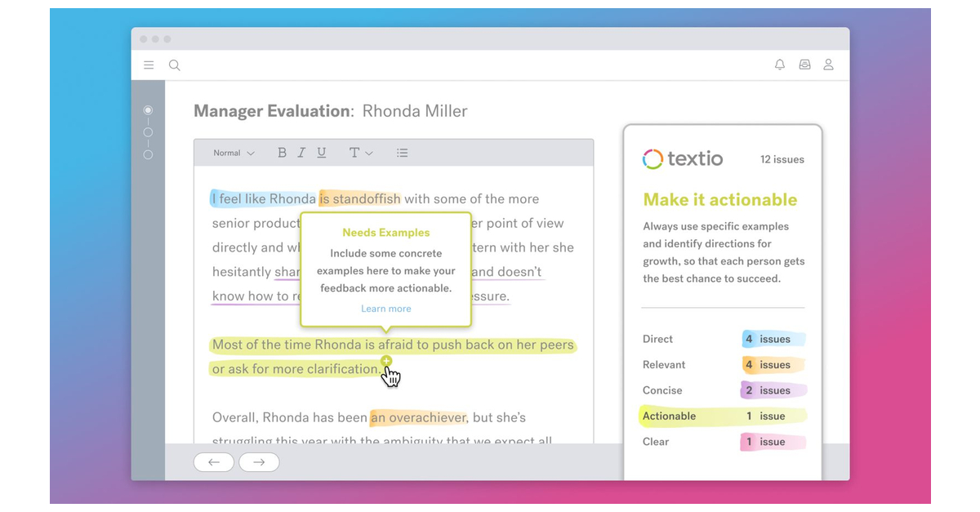Toggle italic formatting
The width and height of the screenshot is (980, 512).
click(301, 153)
